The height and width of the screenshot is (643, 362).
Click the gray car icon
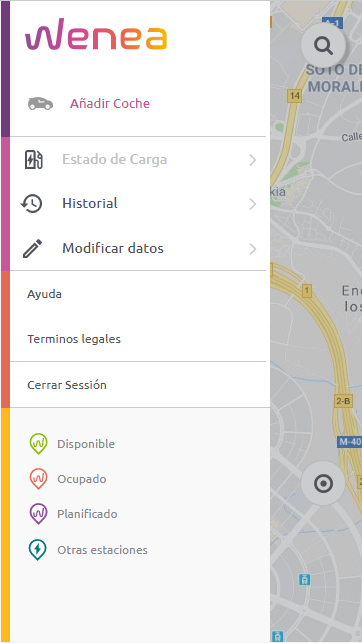pyautogui.click(x=40, y=104)
